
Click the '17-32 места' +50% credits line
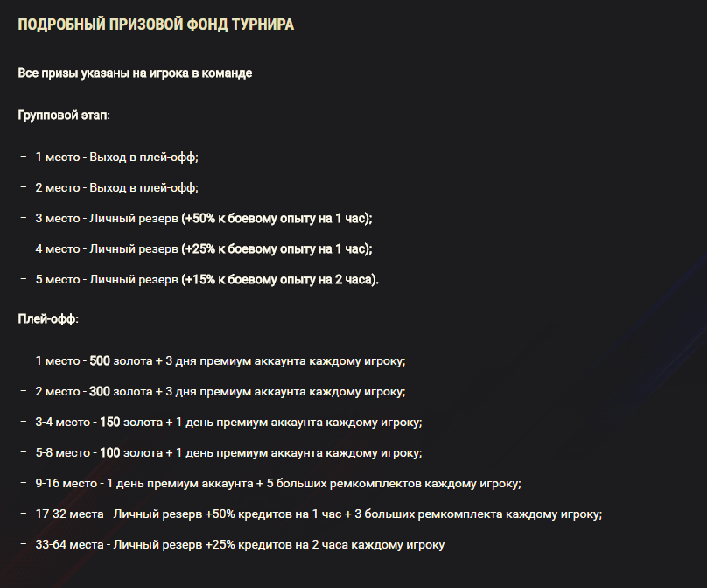click(x=318, y=514)
